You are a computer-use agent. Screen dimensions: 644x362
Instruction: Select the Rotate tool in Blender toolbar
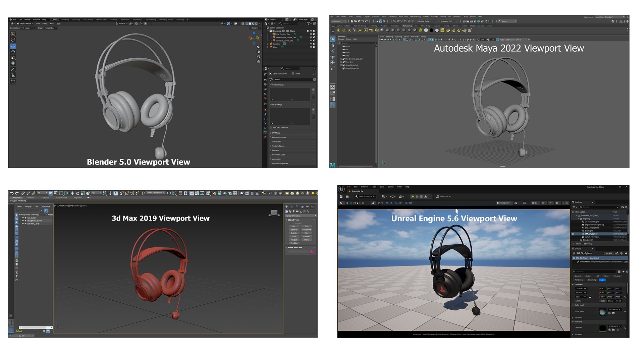(13, 52)
